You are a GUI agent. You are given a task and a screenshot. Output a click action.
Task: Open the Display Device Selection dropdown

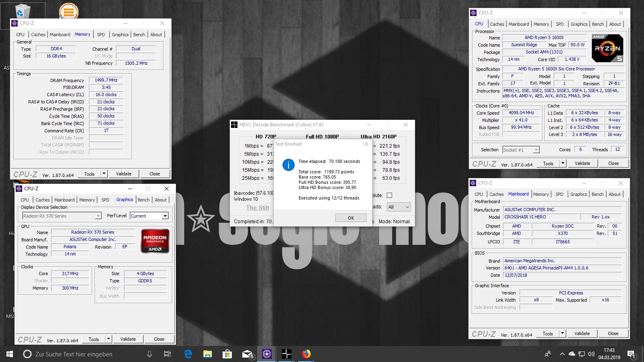coord(62,216)
